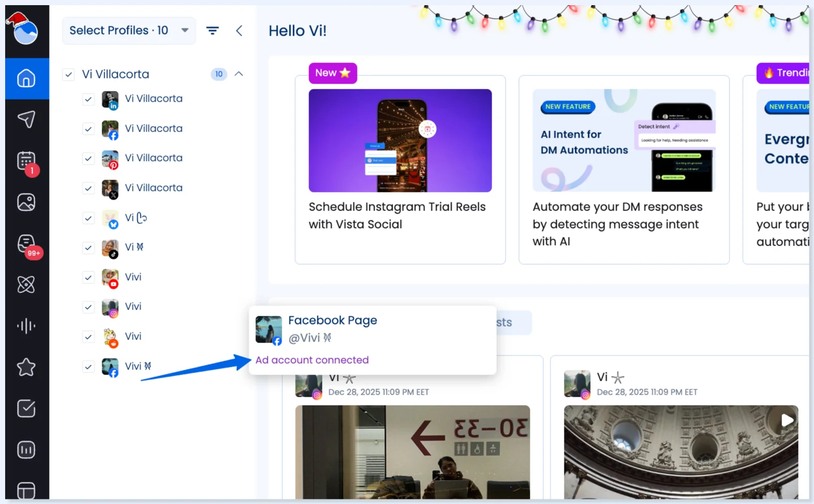Open the checkmark tasks icon in sidebar
Screen dimensions: 814x504
tap(26, 409)
